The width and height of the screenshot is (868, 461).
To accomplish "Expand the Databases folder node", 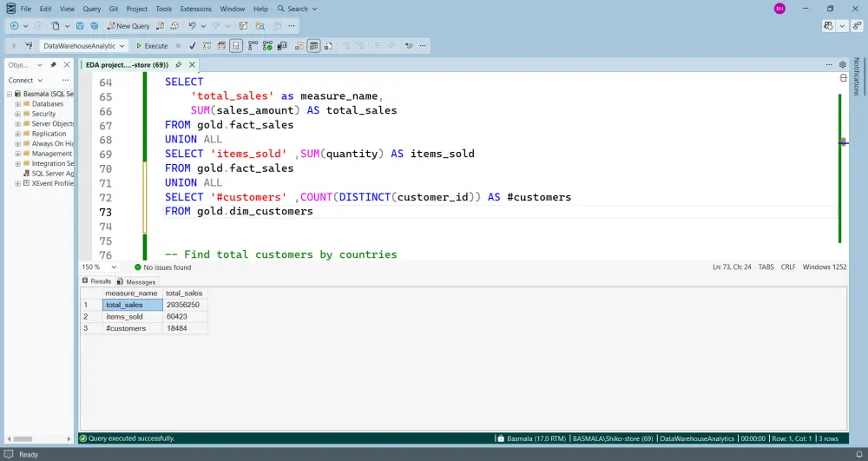I will click(x=17, y=104).
